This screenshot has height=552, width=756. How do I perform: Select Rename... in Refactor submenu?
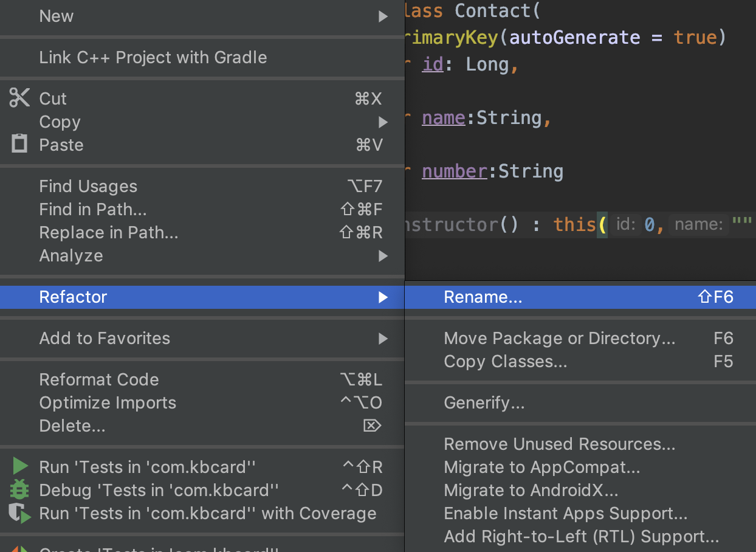(483, 297)
